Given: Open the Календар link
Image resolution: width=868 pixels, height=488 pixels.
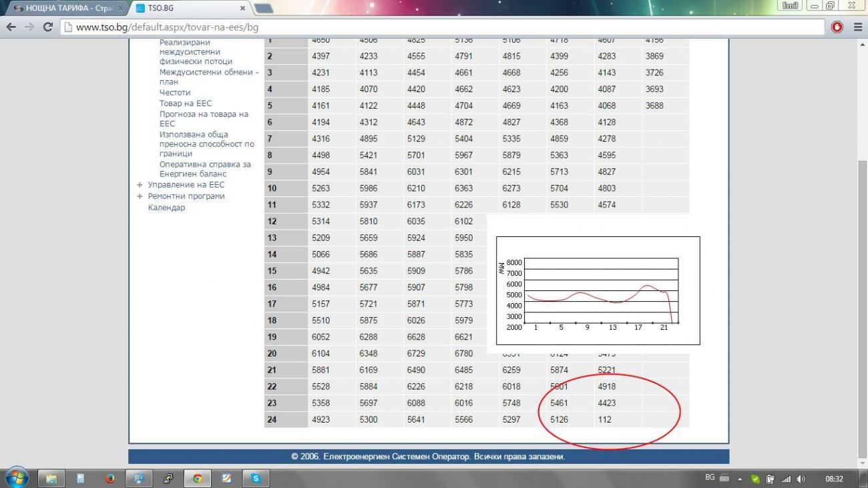Looking at the screenshot, I should tap(166, 208).
